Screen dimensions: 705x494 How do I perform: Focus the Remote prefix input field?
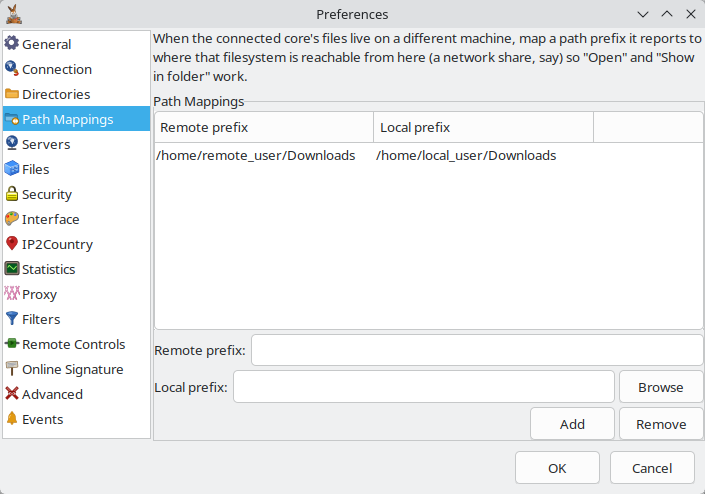(477, 350)
